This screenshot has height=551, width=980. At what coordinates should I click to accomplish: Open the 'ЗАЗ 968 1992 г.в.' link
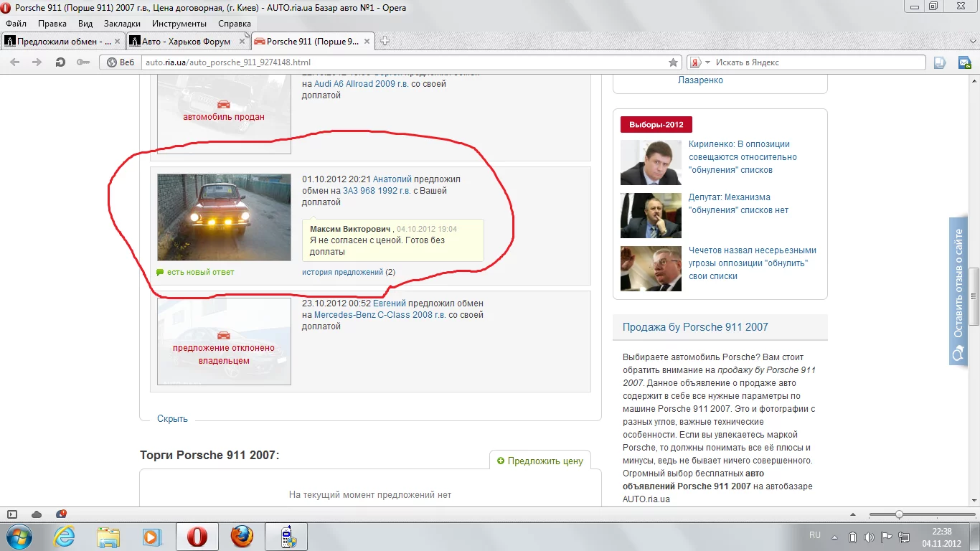tap(377, 191)
